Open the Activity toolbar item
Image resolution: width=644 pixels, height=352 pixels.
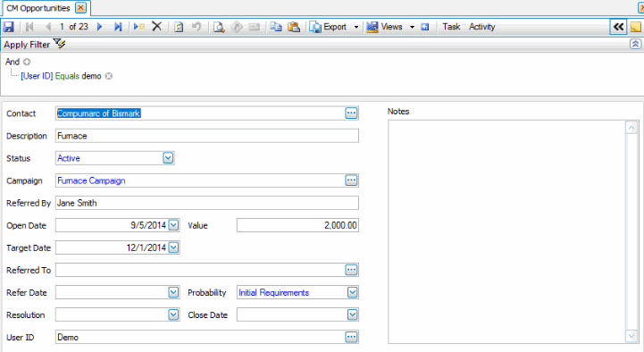[481, 27]
